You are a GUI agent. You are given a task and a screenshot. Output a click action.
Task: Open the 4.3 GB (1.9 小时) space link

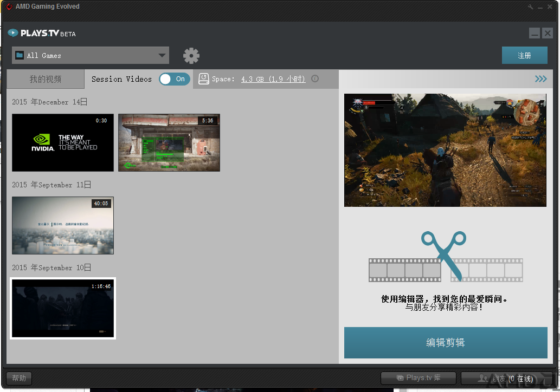(273, 79)
